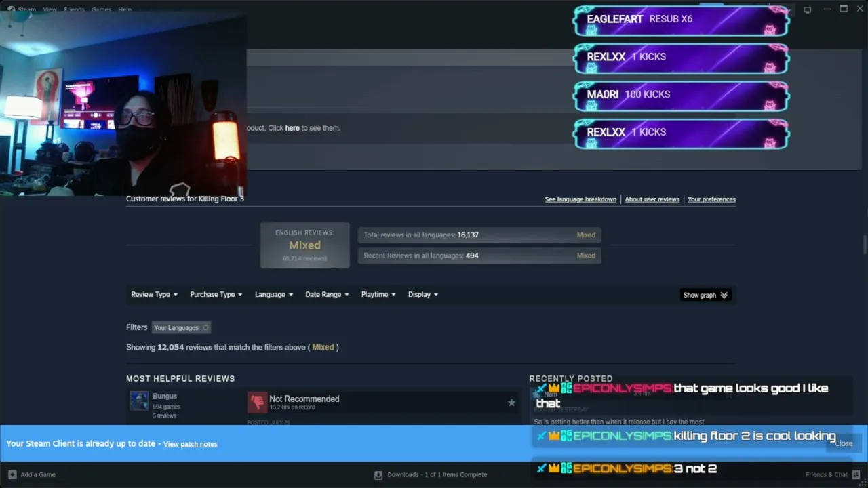Open the Help menu
Screen dimensions: 868x488
click(x=125, y=9)
